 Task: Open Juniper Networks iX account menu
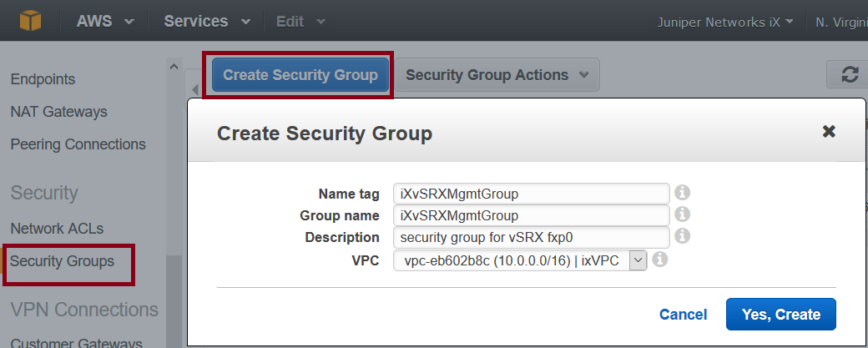pyautogui.click(x=724, y=22)
